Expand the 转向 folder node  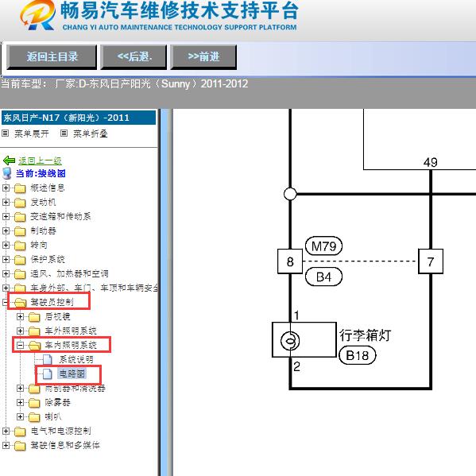click(6, 245)
